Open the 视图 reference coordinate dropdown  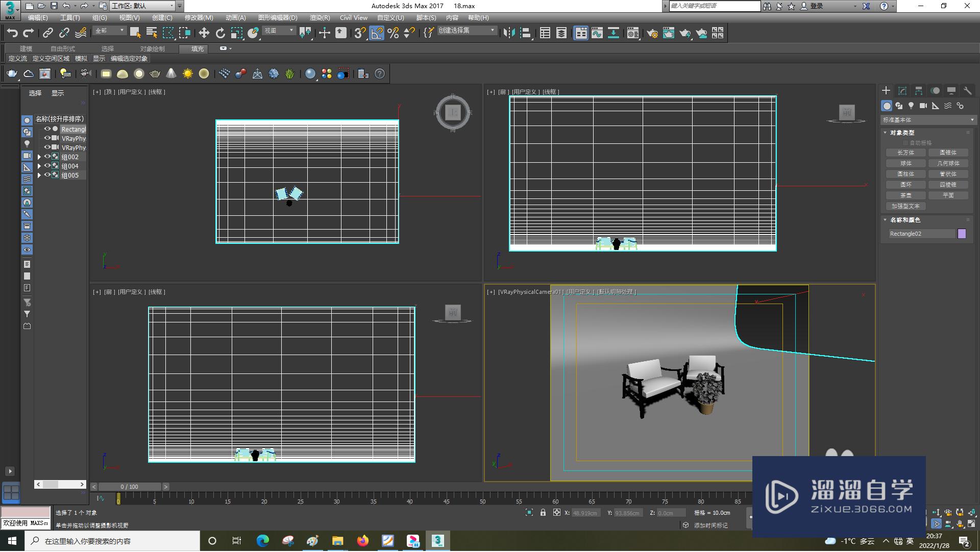[279, 31]
